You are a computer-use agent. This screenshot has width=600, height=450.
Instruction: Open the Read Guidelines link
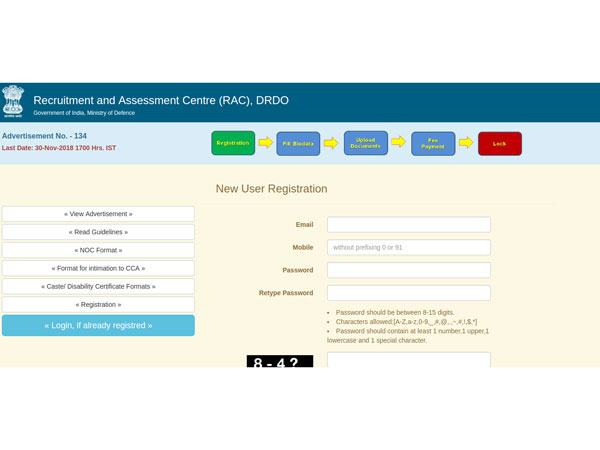pyautogui.click(x=98, y=232)
